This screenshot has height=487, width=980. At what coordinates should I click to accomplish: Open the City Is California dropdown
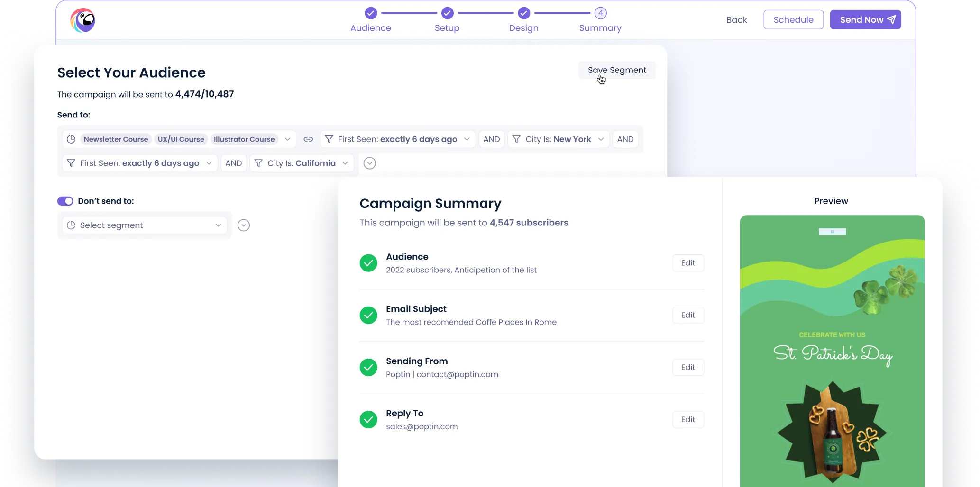coord(302,163)
